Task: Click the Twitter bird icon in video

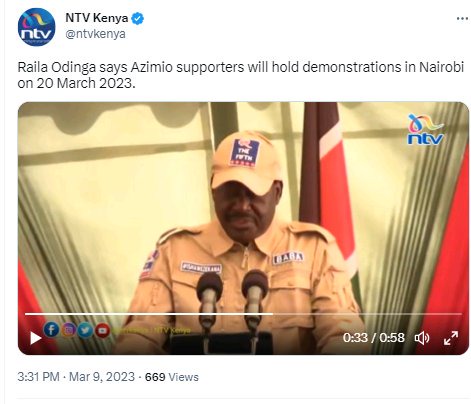Action: [x=85, y=330]
